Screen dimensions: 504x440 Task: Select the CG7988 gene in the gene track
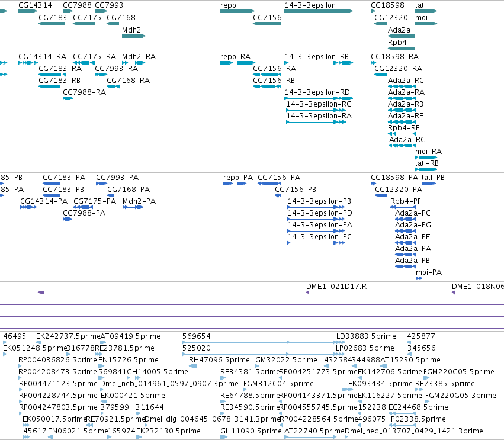[68, 11]
